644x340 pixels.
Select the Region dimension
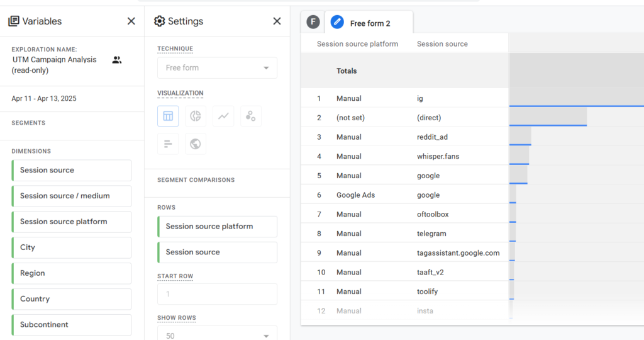(x=72, y=273)
